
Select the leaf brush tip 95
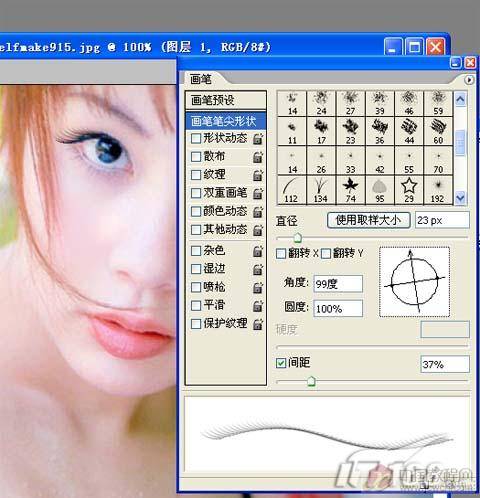click(x=380, y=190)
